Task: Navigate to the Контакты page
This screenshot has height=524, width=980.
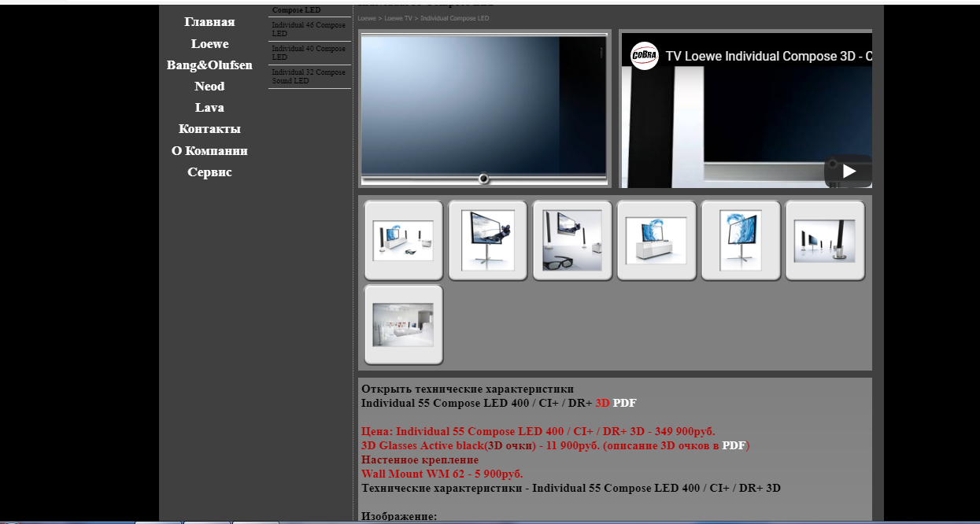Action: tap(209, 129)
